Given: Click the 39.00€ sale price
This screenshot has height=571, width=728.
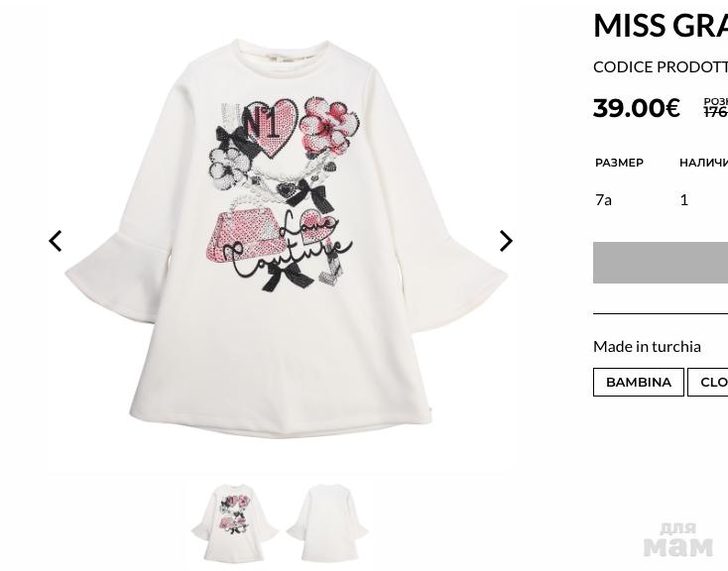Looking at the screenshot, I should [x=637, y=107].
